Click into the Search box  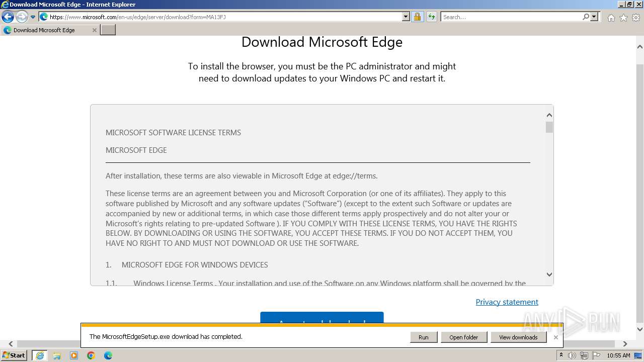pos(511,17)
